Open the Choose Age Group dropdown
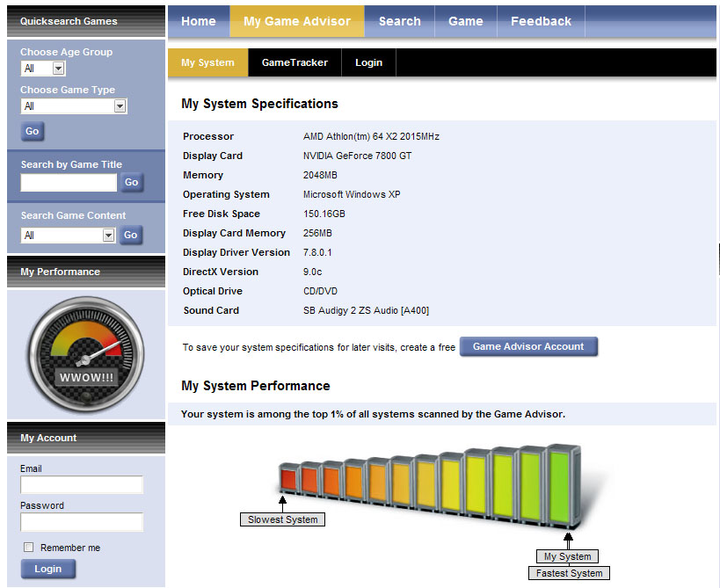This screenshot has height=588, width=720. click(x=43, y=68)
